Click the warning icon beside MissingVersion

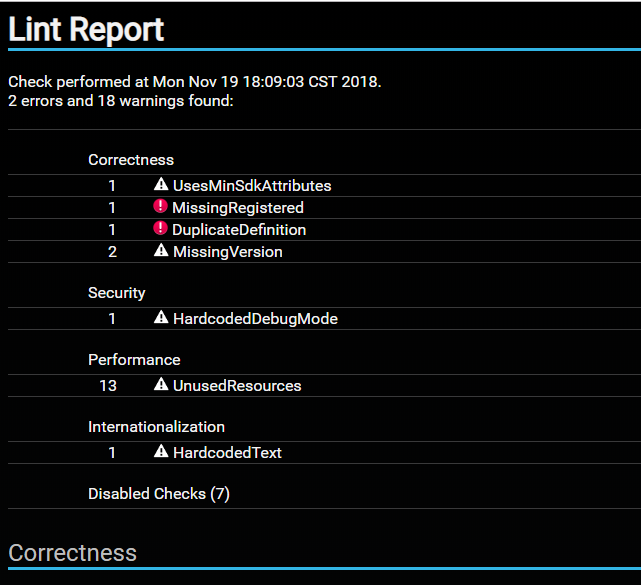161,251
